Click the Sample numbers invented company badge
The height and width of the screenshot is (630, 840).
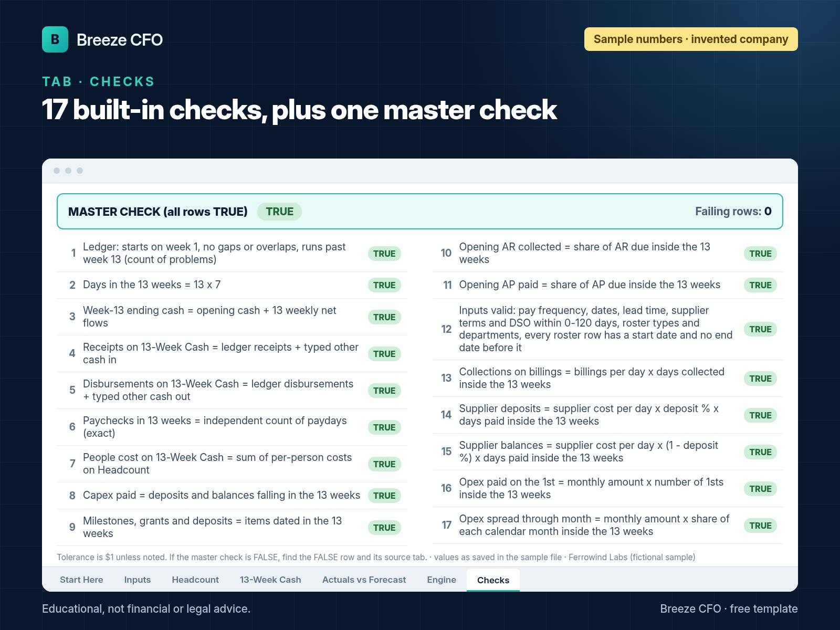[x=691, y=39]
